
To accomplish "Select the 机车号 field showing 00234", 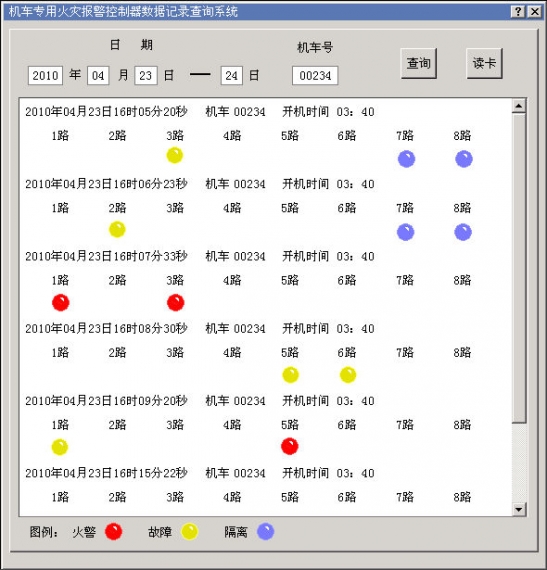I will tap(315, 76).
